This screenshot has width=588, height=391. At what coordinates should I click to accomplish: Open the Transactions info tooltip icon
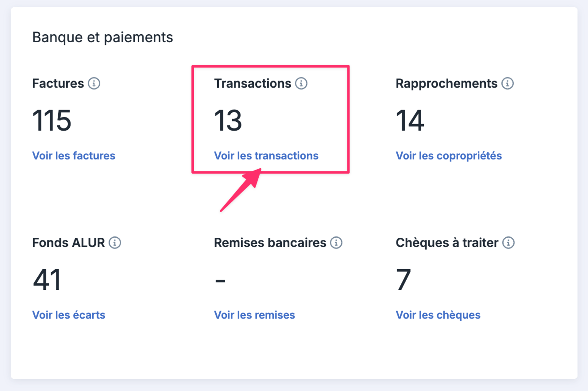pos(301,83)
